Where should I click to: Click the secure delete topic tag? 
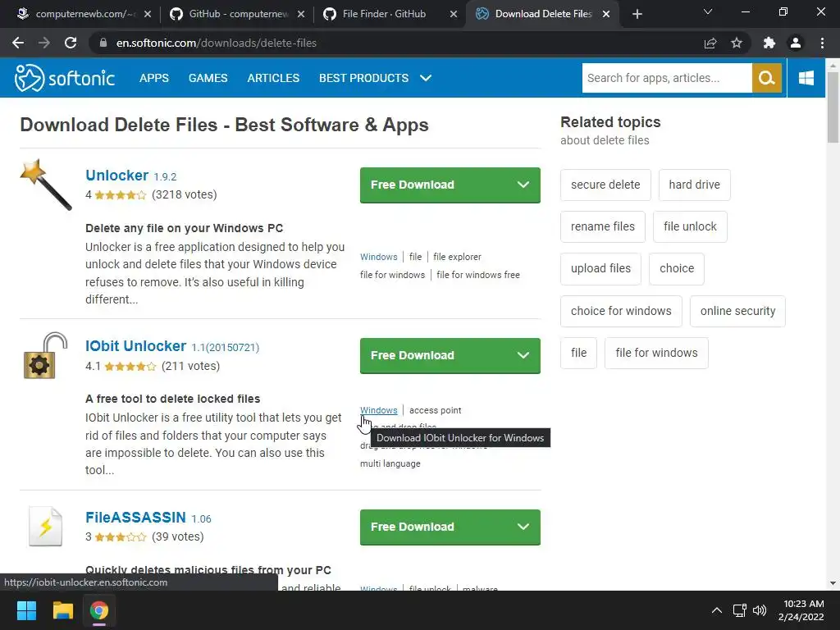click(605, 185)
